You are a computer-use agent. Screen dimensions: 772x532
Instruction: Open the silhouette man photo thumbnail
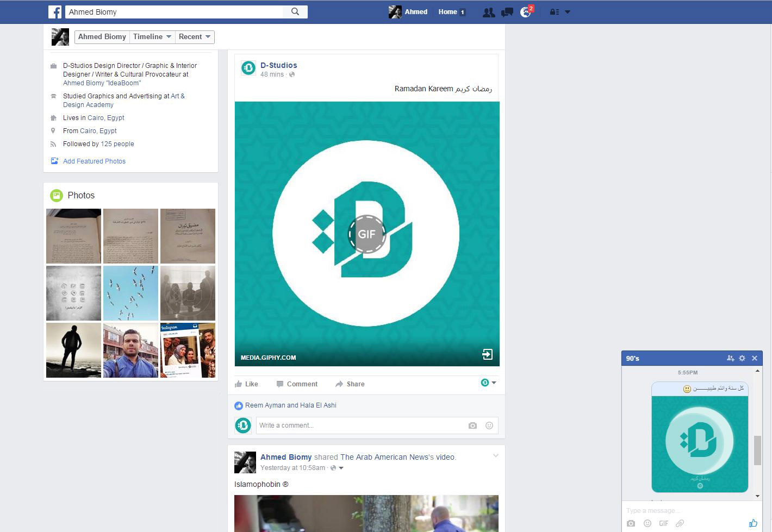[73, 350]
